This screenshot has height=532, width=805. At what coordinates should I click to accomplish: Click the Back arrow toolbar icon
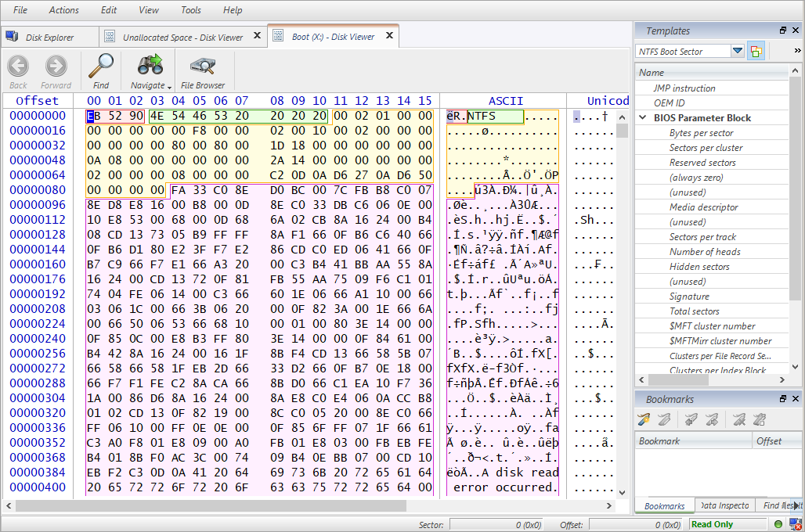tap(18, 66)
